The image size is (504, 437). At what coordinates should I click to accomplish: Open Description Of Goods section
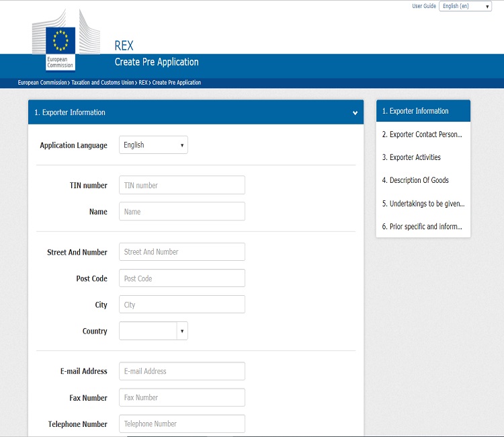pyautogui.click(x=423, y=180)
